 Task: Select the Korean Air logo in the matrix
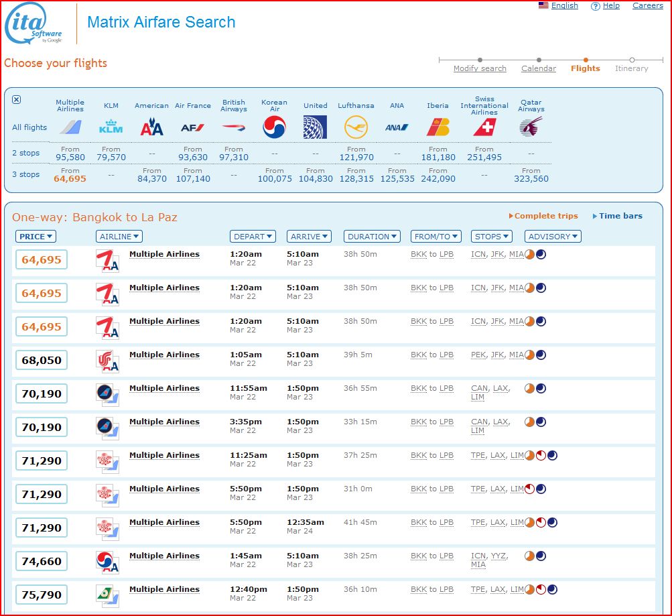pyautogui.click(x=274, y=127)
